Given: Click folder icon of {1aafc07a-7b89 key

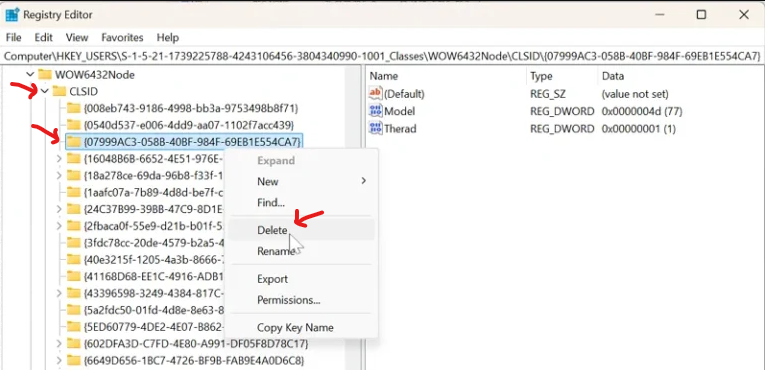Looking at the screenshot, I should point(73,192).
